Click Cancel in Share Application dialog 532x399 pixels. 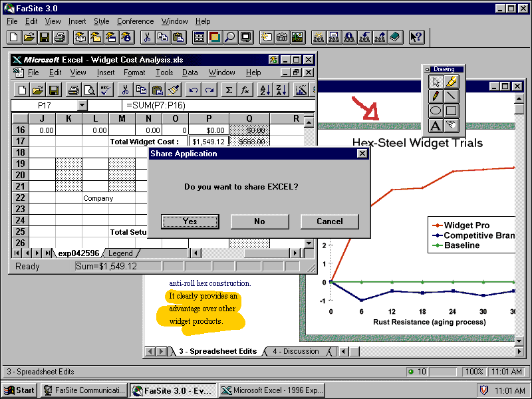tap(330, 221)
